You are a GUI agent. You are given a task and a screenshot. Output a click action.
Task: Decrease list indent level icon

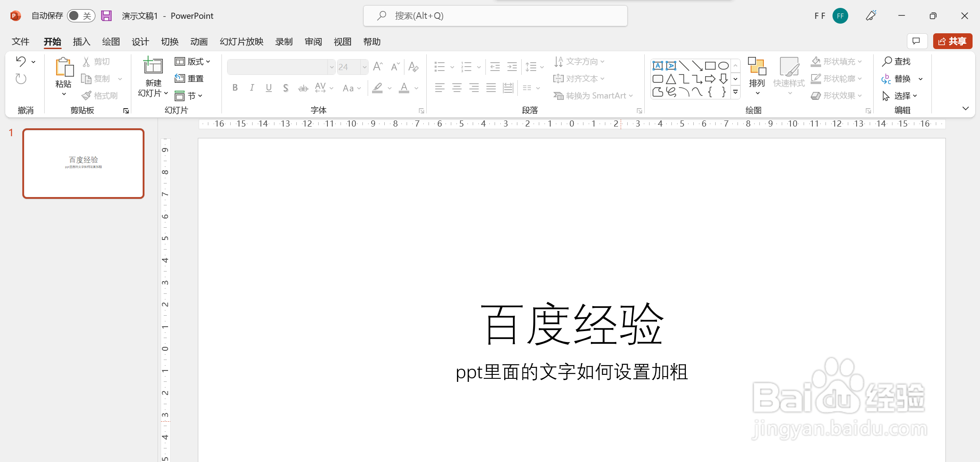click(495, 67)
